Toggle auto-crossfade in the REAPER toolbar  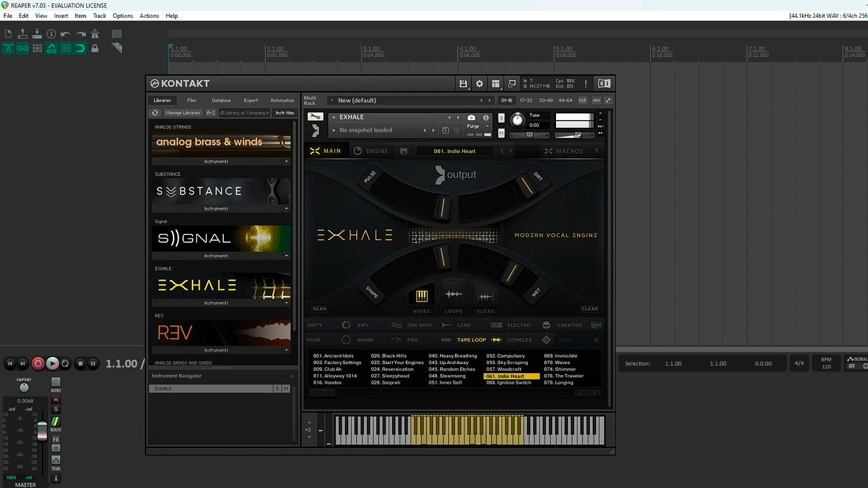click(x=8, y=48)
